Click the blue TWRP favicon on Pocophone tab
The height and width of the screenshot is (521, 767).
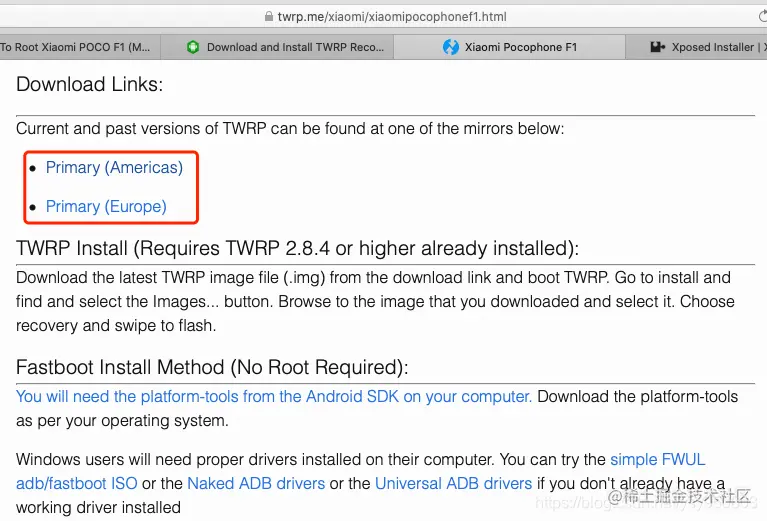[451, 47]
